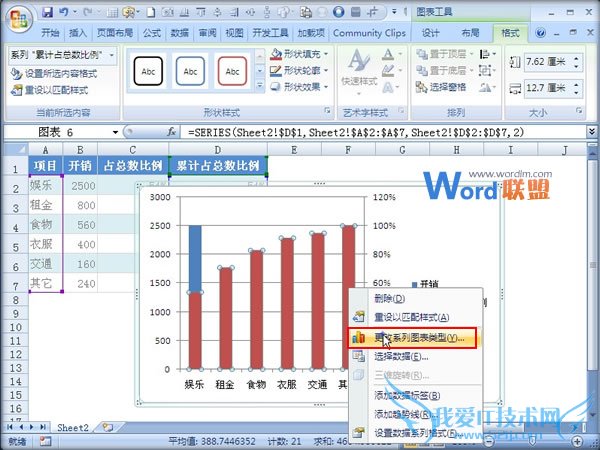Click cell containing 2500
This screenshot has height=450, width=600.
(80, 186)
